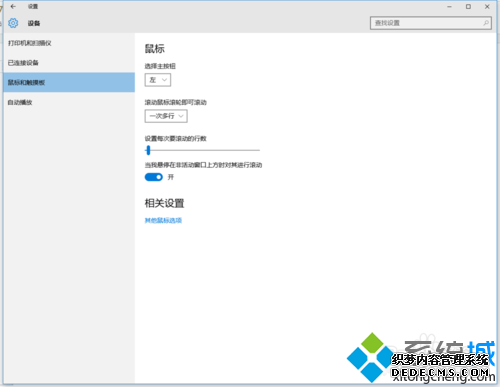Screen dimensions: 500x387
Task: Minimize the settings window
Action: pos(449,6)
